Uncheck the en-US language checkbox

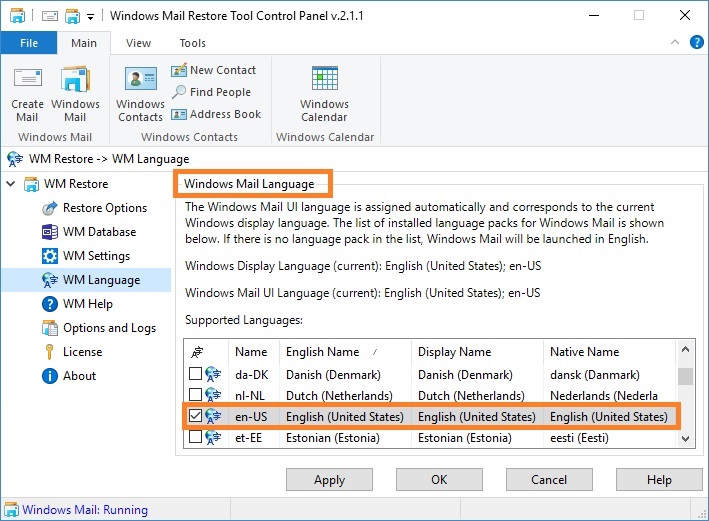pos(195,416)
